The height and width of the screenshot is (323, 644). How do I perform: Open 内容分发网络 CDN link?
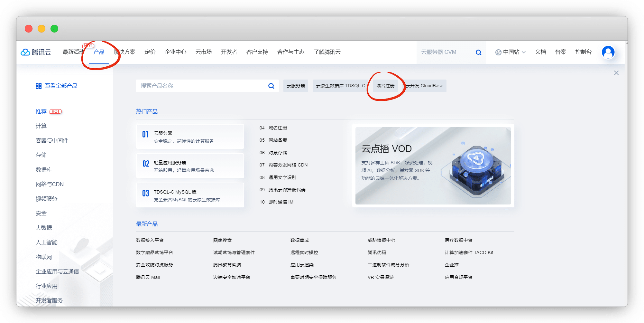288,165
